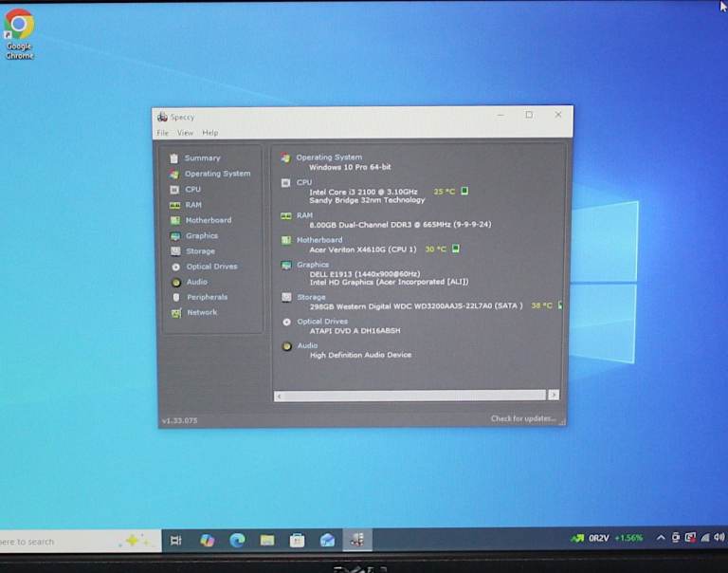728x573 pixels.
Task: Click the Optical Drives heading in the summary pane
Action: [x=322, y=322]
